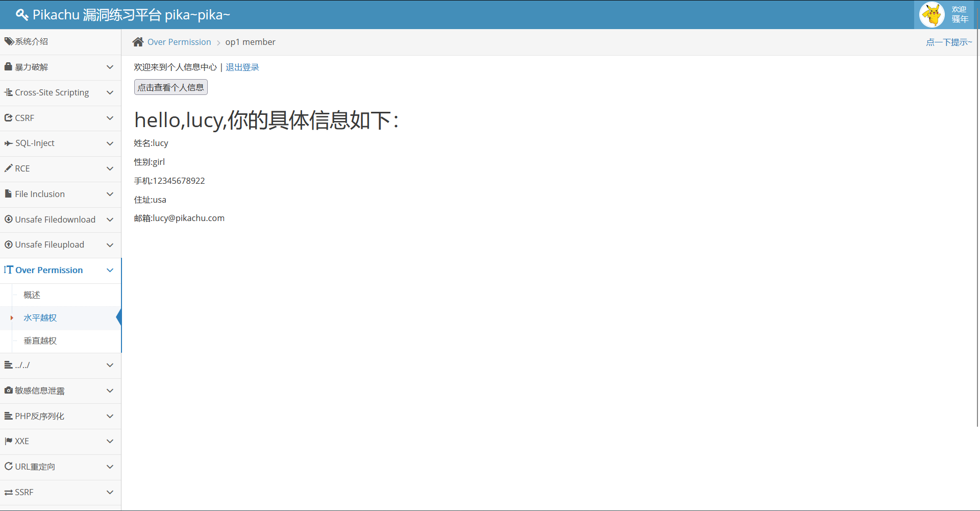
Task: Expand the URL重定向 chevron
Action: tap(110, 467)
